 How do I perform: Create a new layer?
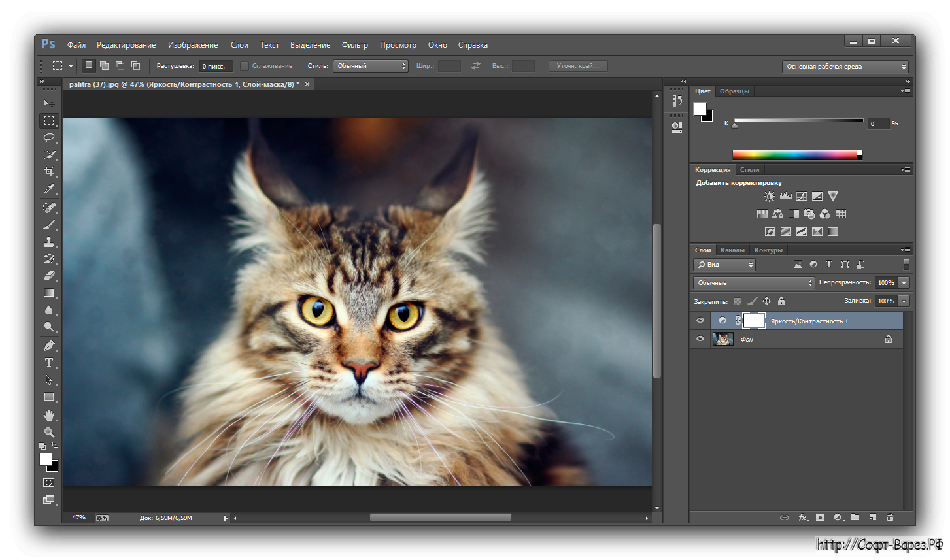(x=872, y=517)
